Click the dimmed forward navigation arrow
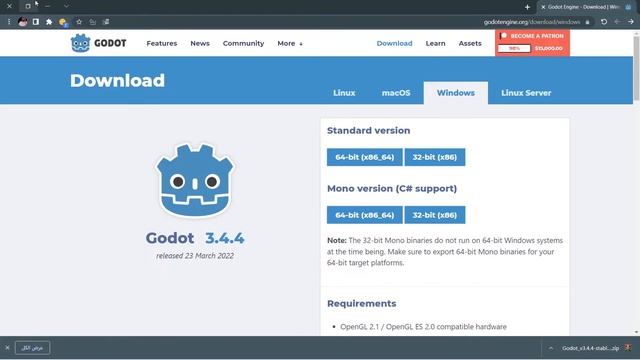The height and width of the screenshot is (360, 640). tap(618, 22)
